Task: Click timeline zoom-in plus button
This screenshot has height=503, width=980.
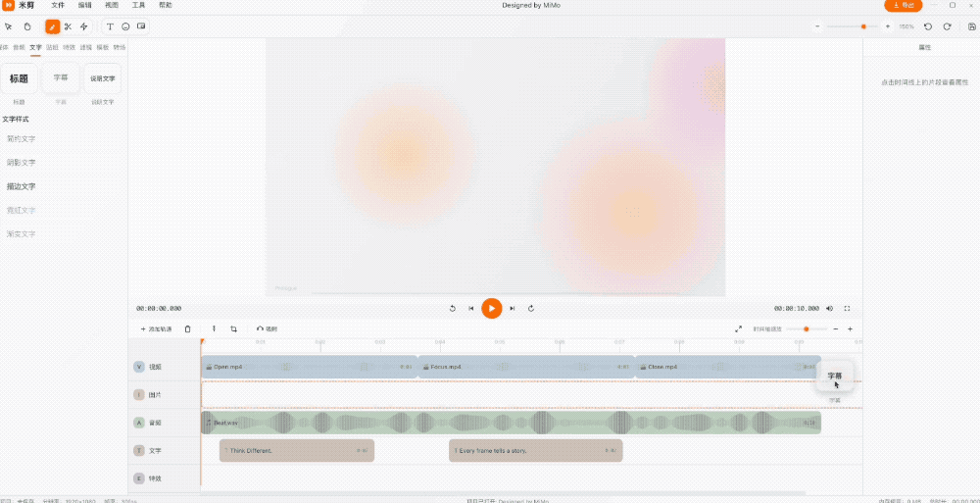Action: pos(850,329)
